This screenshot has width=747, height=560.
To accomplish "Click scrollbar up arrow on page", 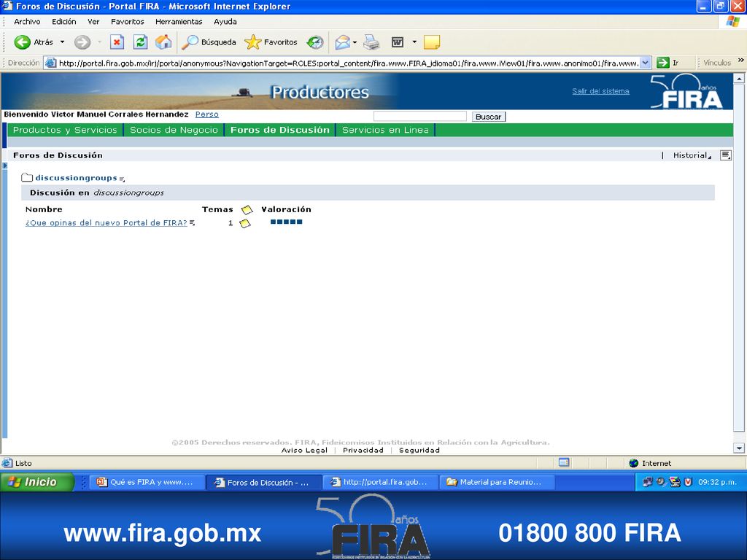I will tap(739, 78).
